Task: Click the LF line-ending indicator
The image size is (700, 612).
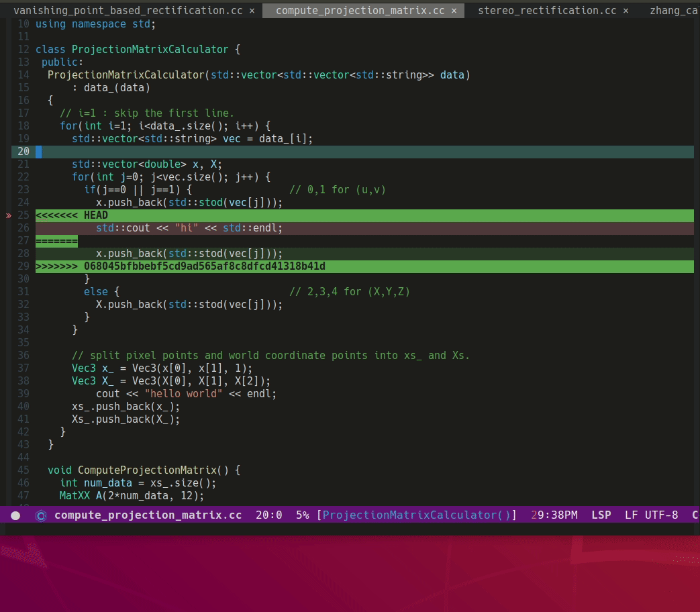Action: point(631,515)
